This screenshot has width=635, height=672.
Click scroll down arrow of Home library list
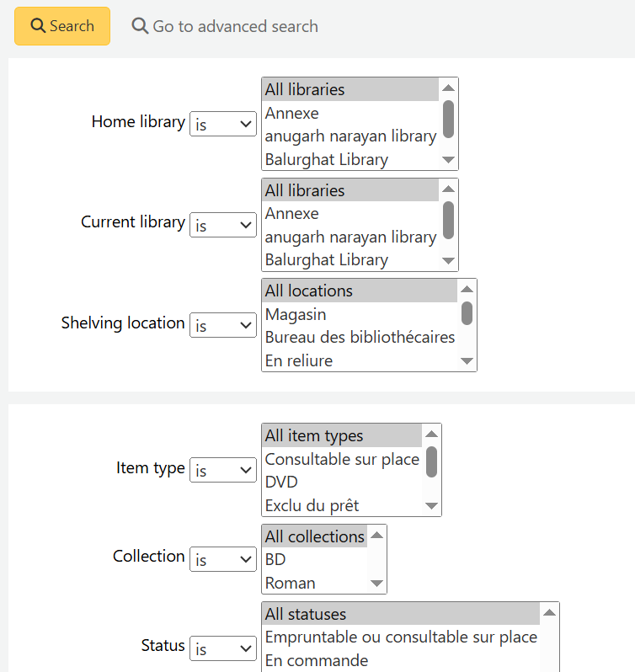point(449,160)
